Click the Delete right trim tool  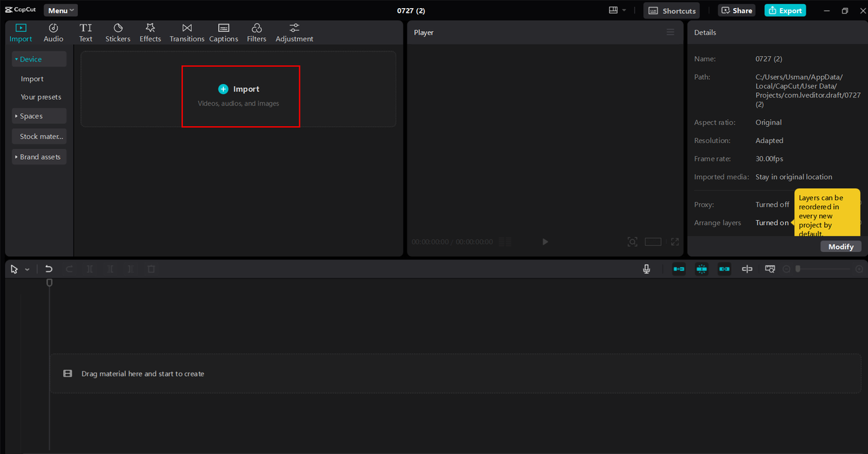(131, 269)
